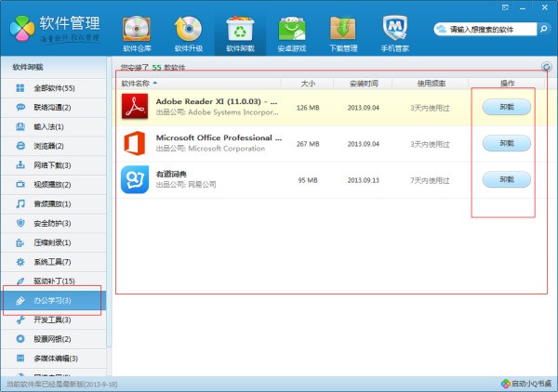Select 安全防护(3) category in sidebar
The width and height of the screenshot is (558, 392).
52,223
